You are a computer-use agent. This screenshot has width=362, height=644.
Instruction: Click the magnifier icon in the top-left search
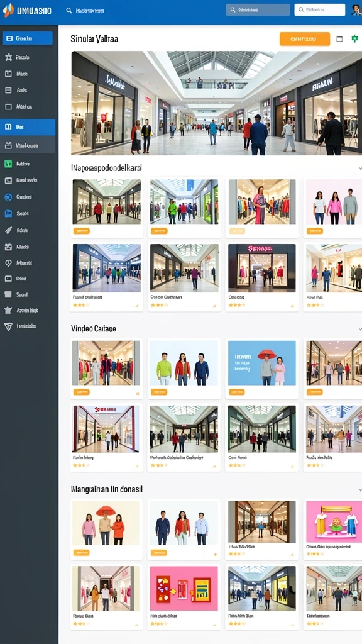click(69, 10)
